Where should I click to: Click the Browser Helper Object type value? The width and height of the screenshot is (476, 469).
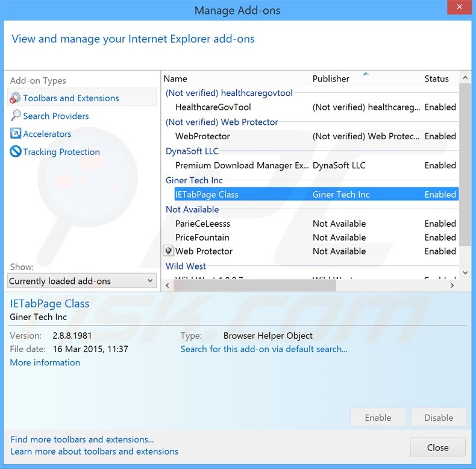[268, 336]
